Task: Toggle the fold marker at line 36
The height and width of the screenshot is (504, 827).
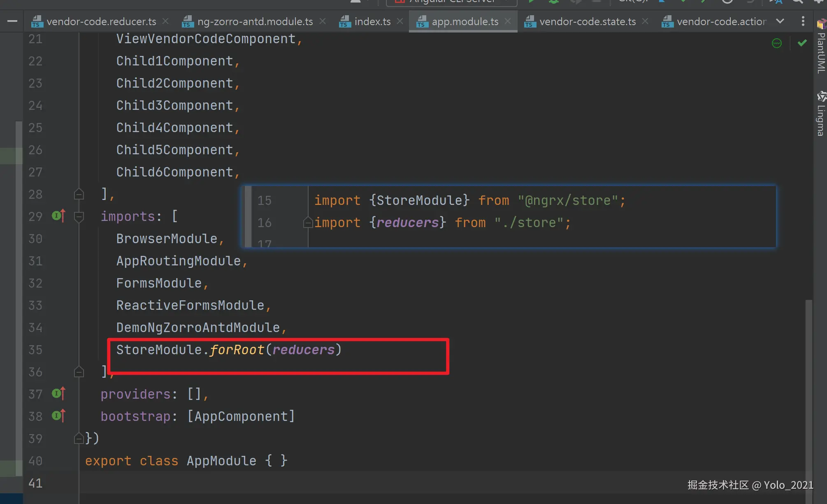Action: click(x=79, y=372)
